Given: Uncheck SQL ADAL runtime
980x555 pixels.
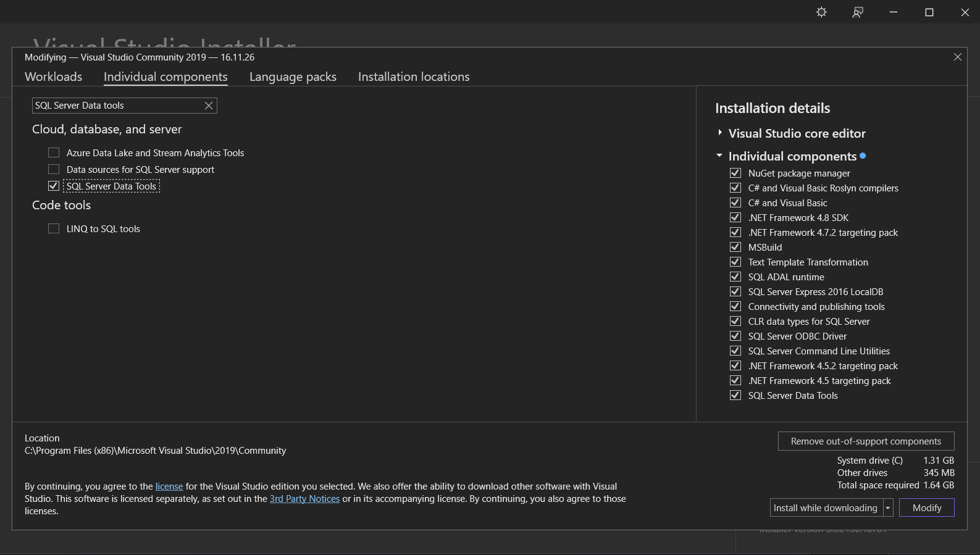Looking at the screenshot, I should 735,277.
